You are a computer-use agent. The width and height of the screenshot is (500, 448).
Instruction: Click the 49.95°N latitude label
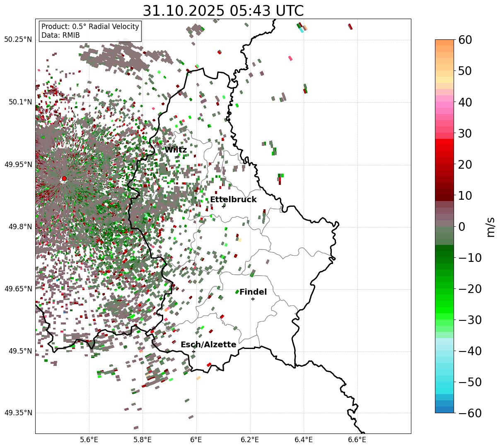[x=18, y=165]
